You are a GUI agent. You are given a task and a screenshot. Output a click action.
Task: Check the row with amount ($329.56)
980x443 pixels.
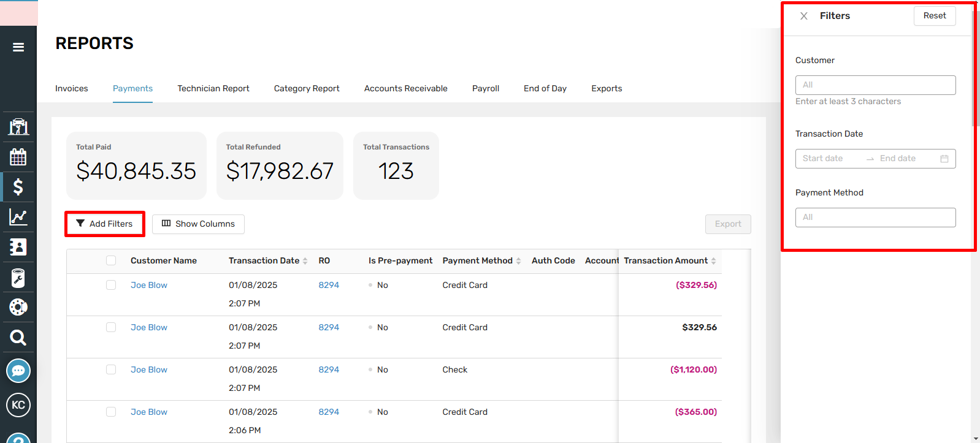(111, 285)
